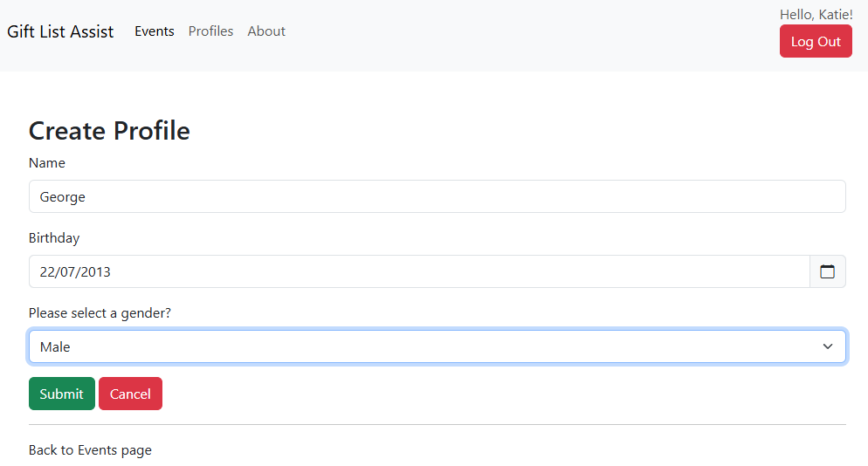The image size is (868, 466).
Task: Click the Create Profile heading
Action: (x=109, y=131)
